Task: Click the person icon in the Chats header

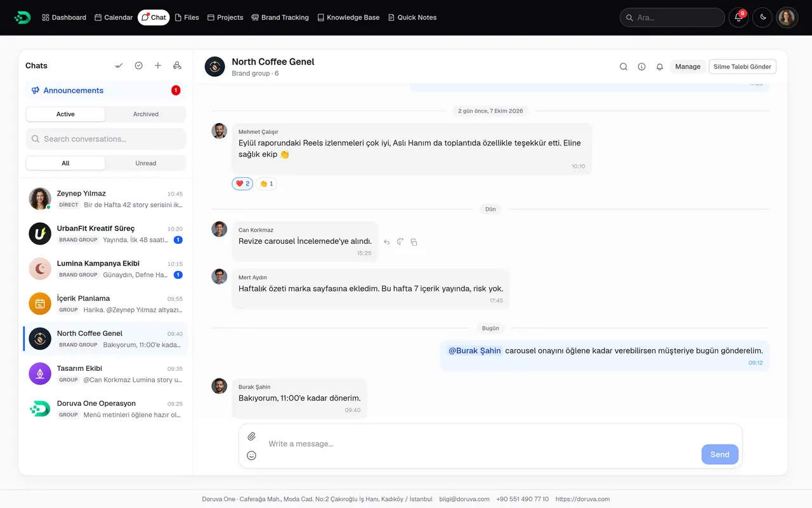Action: click(x=177, y=65)
